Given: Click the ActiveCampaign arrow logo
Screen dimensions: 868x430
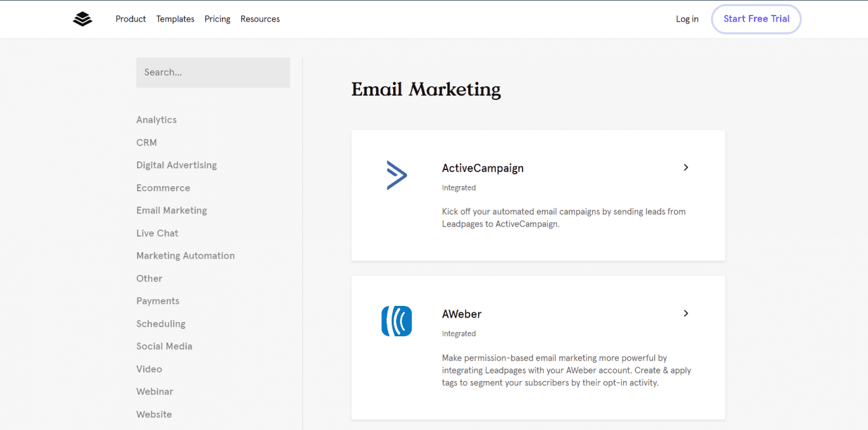Looking at the screenshot, I should pyautogui.click(x=397, y=175).
